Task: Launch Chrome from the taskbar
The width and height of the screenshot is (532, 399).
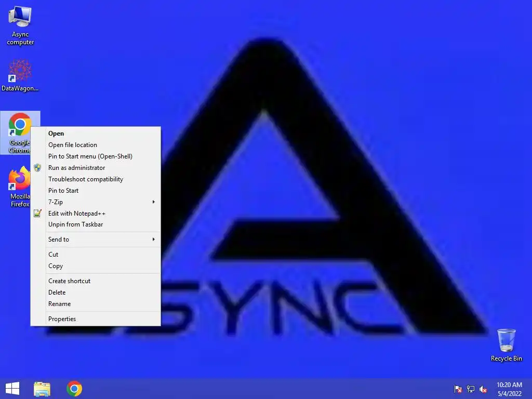Action: 74,389
